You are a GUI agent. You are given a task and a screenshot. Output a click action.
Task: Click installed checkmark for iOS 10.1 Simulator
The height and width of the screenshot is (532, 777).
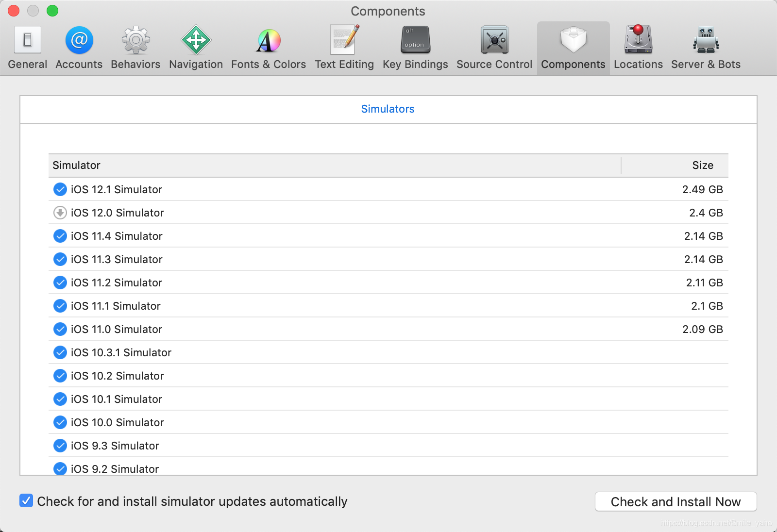(60, 399)
